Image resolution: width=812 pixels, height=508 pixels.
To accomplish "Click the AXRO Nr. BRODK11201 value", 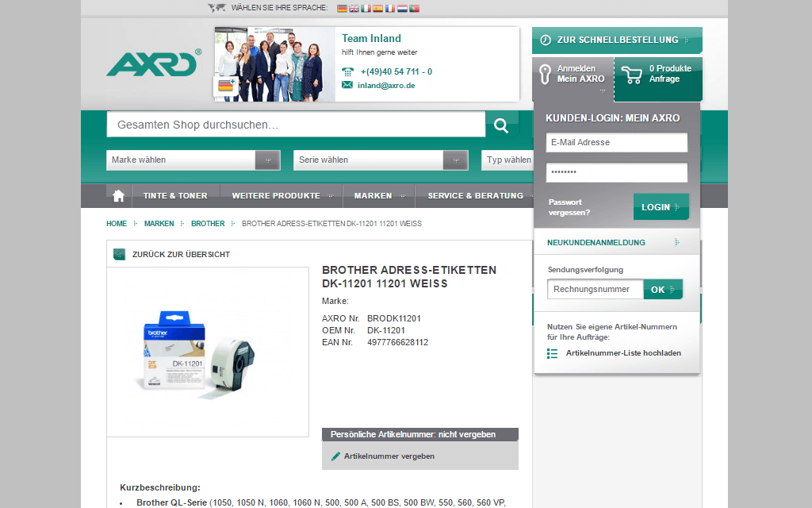I will pyautogui.click(x=394, y=318).
